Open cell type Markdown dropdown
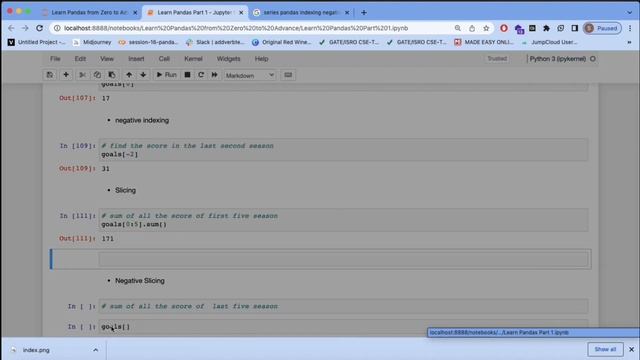The height and width of the screenshot is (360, 640). pyautogui.click(x=250, y=76)
